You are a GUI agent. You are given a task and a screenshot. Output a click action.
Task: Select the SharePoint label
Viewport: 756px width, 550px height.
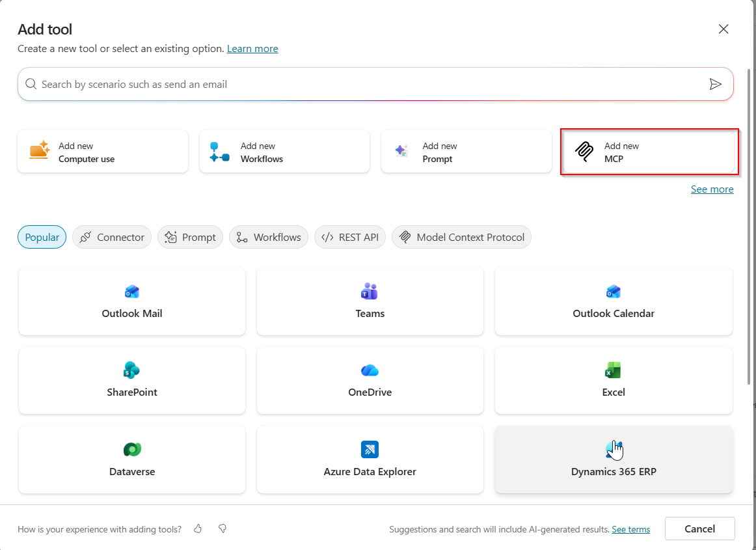(131, 392)
